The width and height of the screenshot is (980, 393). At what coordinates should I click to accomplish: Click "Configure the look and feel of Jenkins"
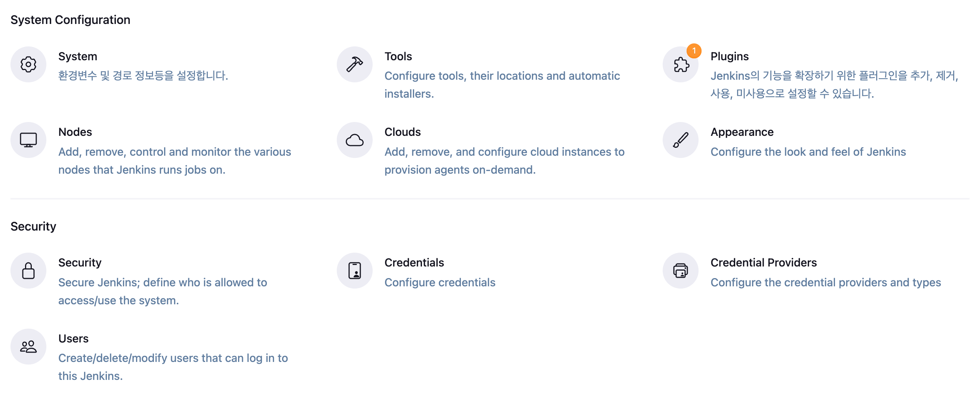(808, 152)
